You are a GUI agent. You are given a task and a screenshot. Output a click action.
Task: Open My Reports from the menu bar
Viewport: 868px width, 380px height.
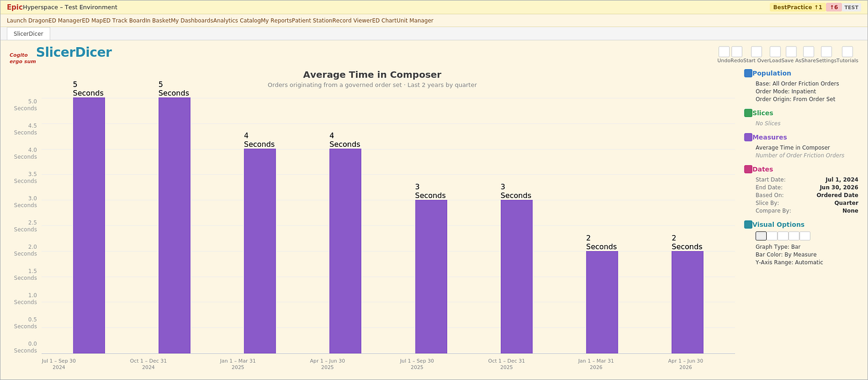pos(277,20)
